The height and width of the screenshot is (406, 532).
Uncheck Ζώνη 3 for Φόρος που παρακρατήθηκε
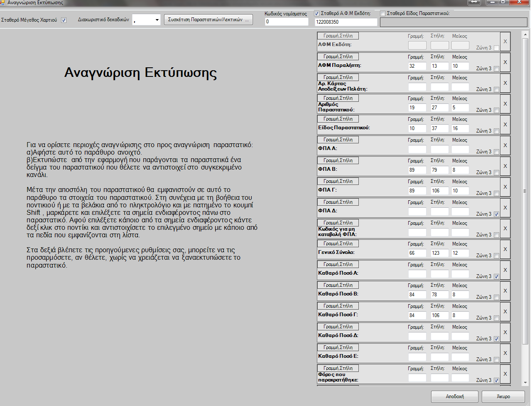coord(497,380)
